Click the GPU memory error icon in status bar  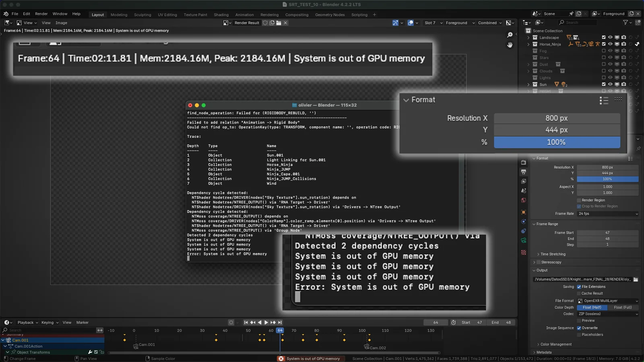(281, 358)
